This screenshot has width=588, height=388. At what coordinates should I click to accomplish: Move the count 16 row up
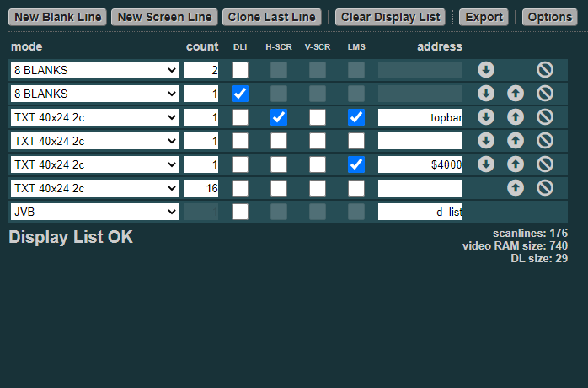tap(516, 188)
